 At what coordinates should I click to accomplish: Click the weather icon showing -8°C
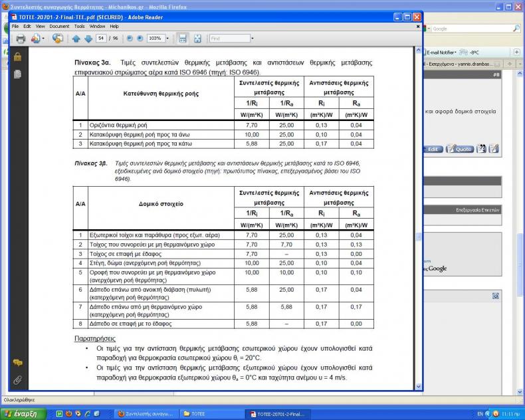[x=464, y=52]
